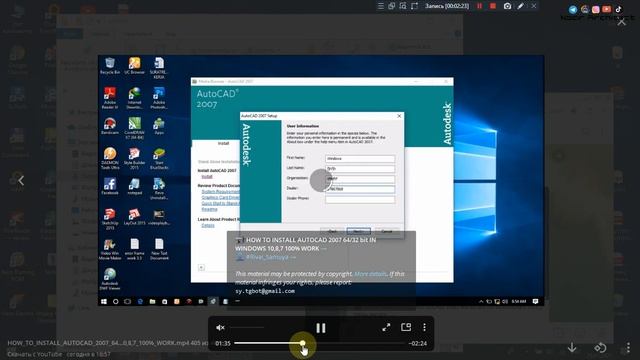640x360 pixels.
Task: Pause the screen recording
Action: coord(480,6)
